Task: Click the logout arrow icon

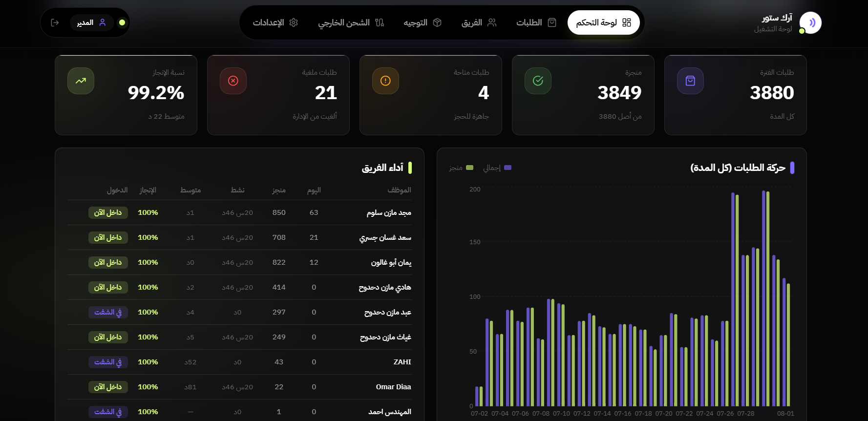Action: 55,22
